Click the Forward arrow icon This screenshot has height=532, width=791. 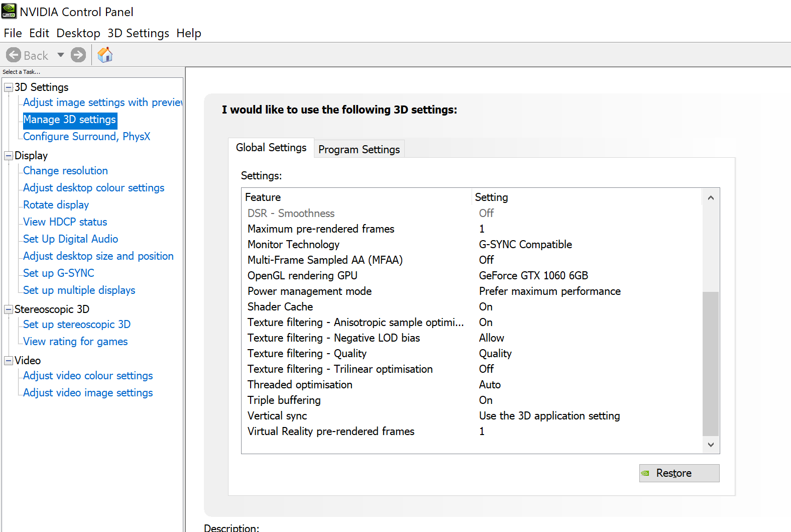pyautogui.click(x=78, y=55)
